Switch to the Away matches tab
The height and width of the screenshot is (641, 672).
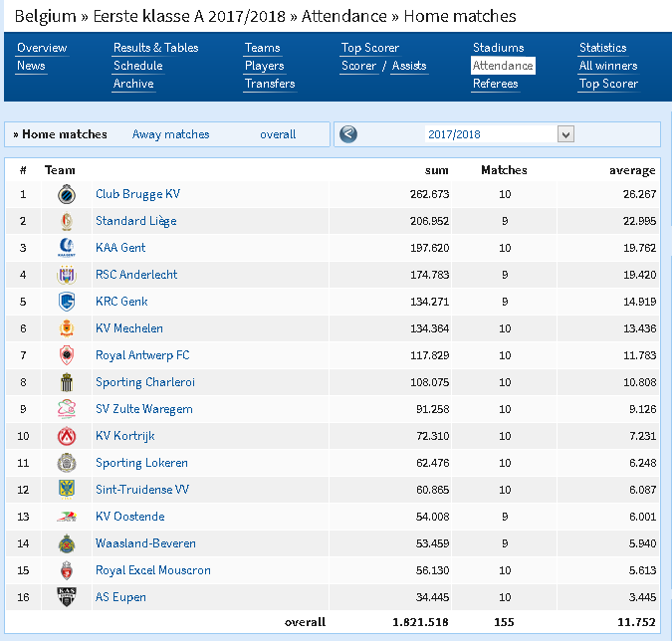pos(170,134)
